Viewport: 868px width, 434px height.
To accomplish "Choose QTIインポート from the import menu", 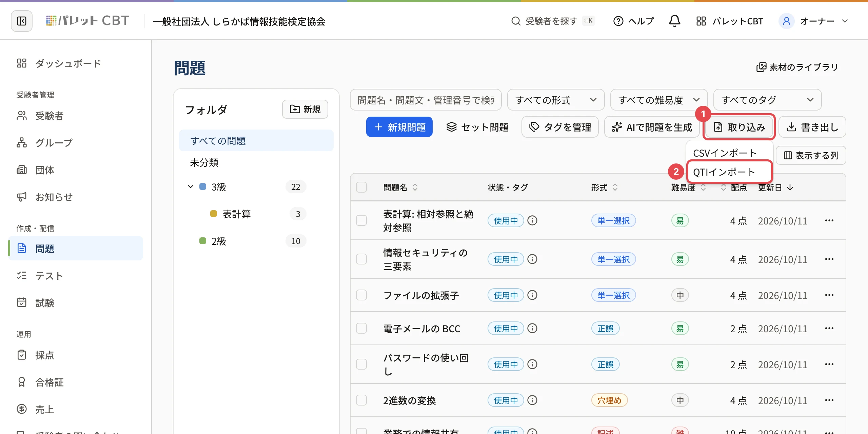I will [x=729, y=172].
